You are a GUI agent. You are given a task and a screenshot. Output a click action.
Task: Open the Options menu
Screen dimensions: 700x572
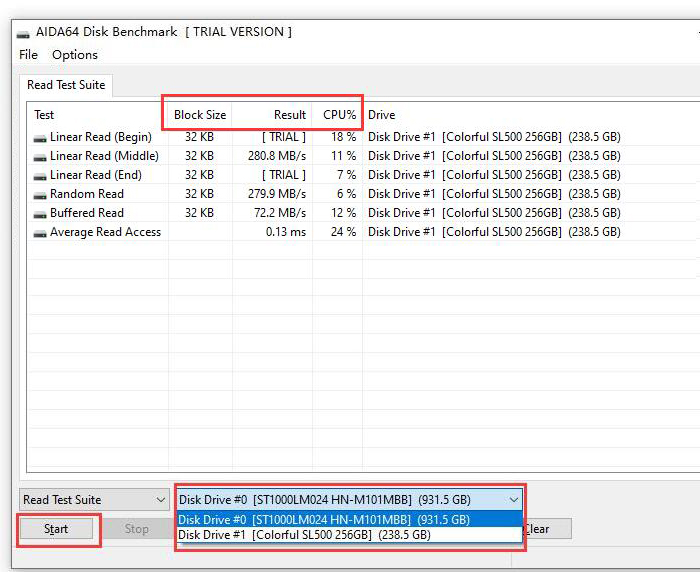[x=75, y=55]
